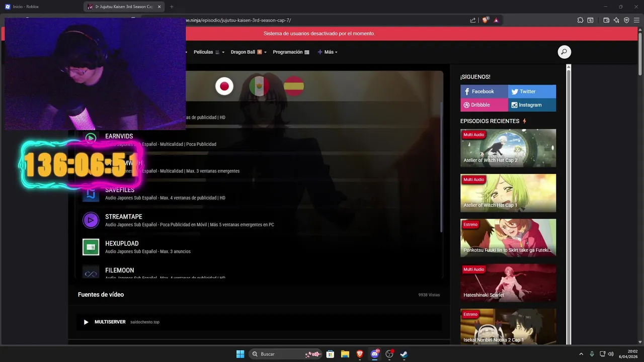Open File Explorer from the taskbar

[345, 354]
